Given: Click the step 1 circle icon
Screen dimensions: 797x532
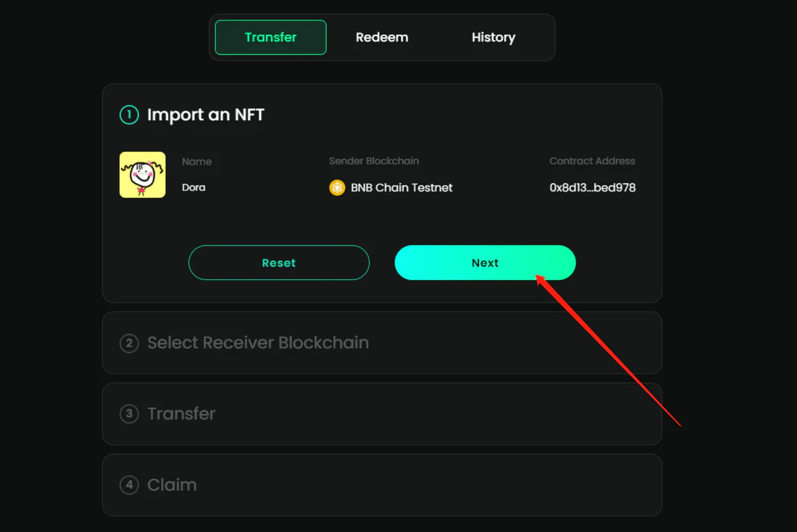Looking at the screenshot, I should 129,115.
